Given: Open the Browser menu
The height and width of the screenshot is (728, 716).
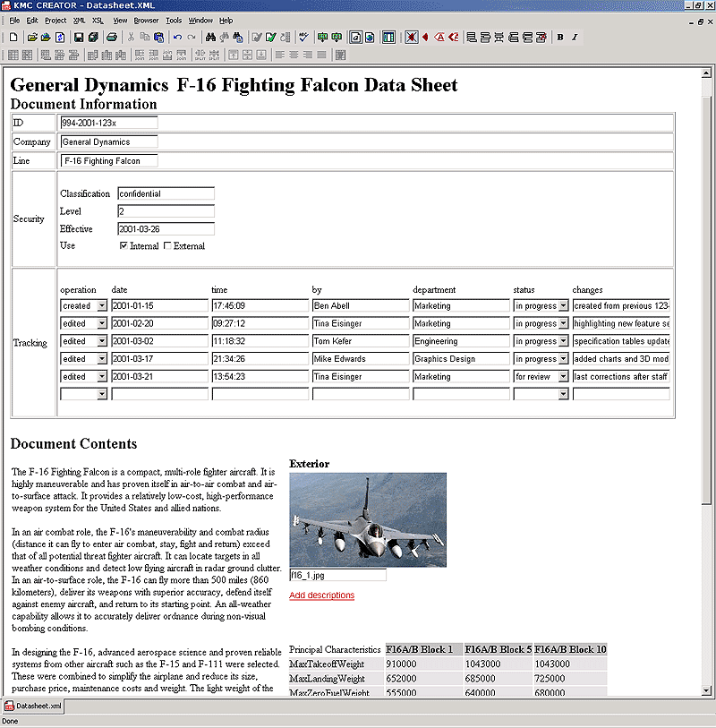Looking at the screenshot, I should click(146, 21).
